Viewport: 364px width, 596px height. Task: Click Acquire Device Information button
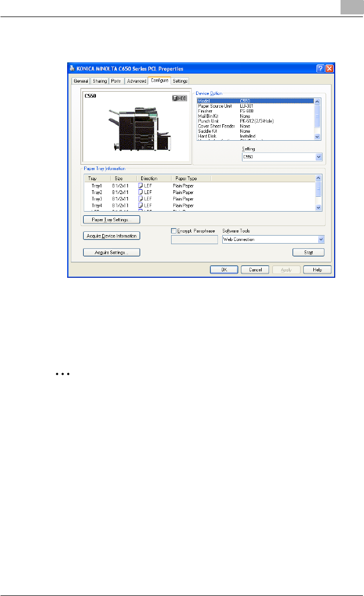[x=112, y=236]
